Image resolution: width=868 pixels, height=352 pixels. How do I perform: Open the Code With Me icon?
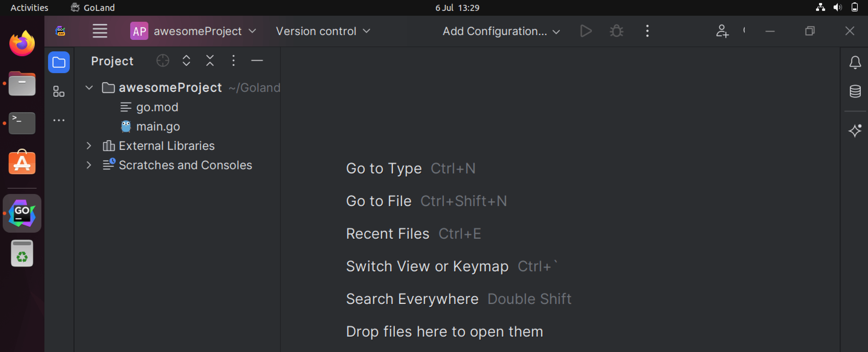click(722, 31)
